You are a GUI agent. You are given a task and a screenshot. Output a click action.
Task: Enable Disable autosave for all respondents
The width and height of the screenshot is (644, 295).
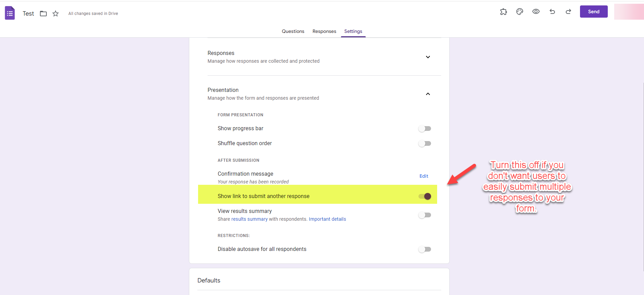tap(425, 249)
